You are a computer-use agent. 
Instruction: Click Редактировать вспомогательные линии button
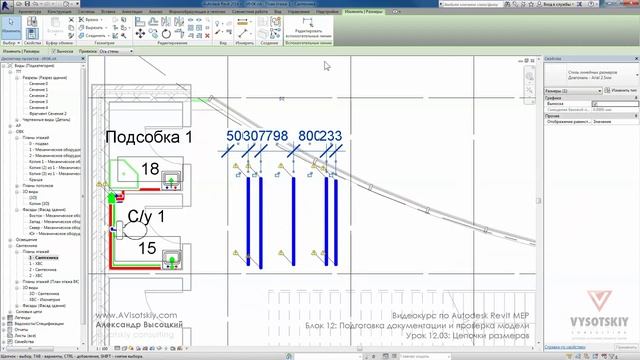pos(308,27)
